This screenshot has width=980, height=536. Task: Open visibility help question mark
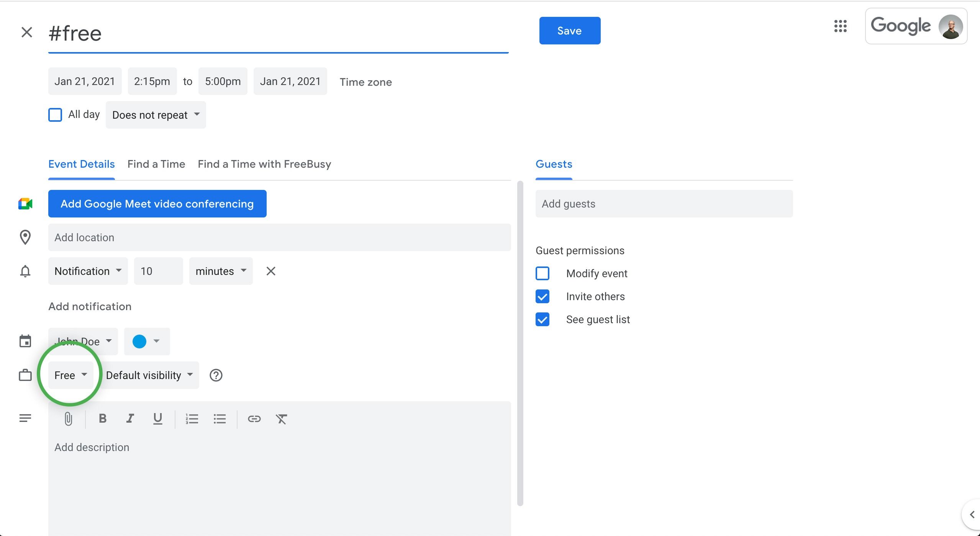[x=216, y=375]
